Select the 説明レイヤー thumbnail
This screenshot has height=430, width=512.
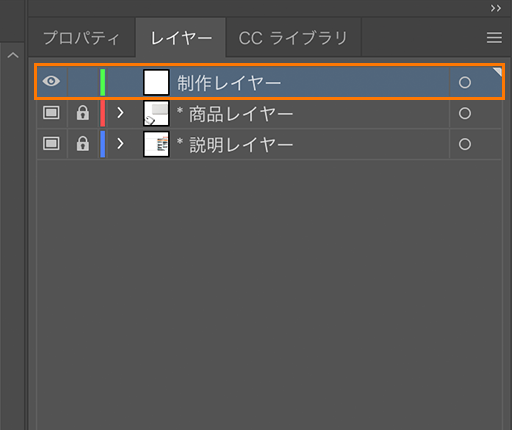(156, 144)
